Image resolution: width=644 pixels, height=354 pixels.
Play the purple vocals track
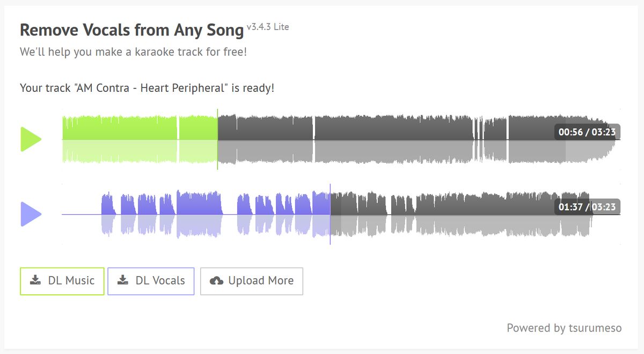click(31, 214)
